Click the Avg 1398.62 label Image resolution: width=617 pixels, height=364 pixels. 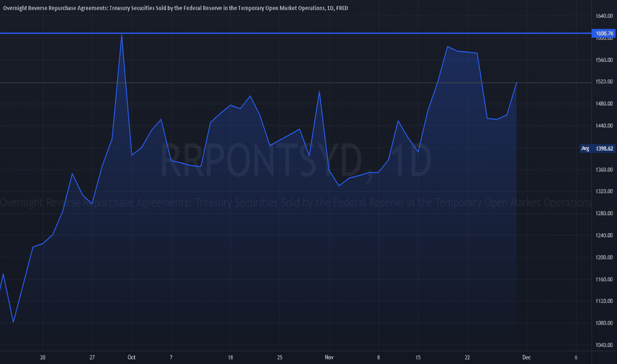(x=597, y=148)
